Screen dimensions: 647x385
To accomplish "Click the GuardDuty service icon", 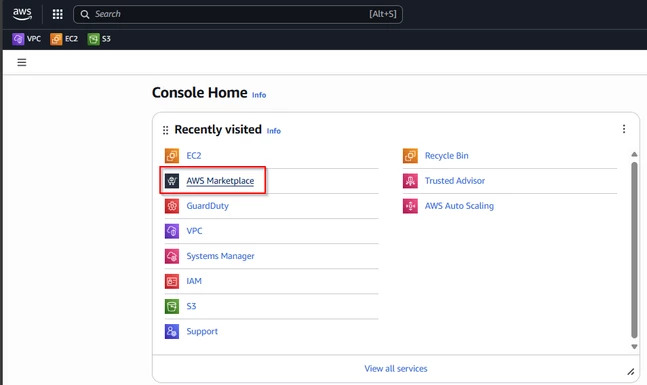I will click(172, 206).
